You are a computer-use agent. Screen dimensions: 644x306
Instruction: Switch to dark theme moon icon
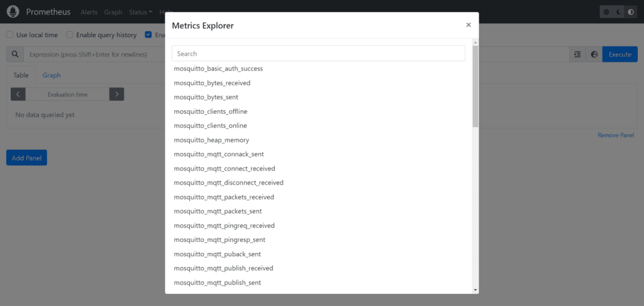[619, 12]
